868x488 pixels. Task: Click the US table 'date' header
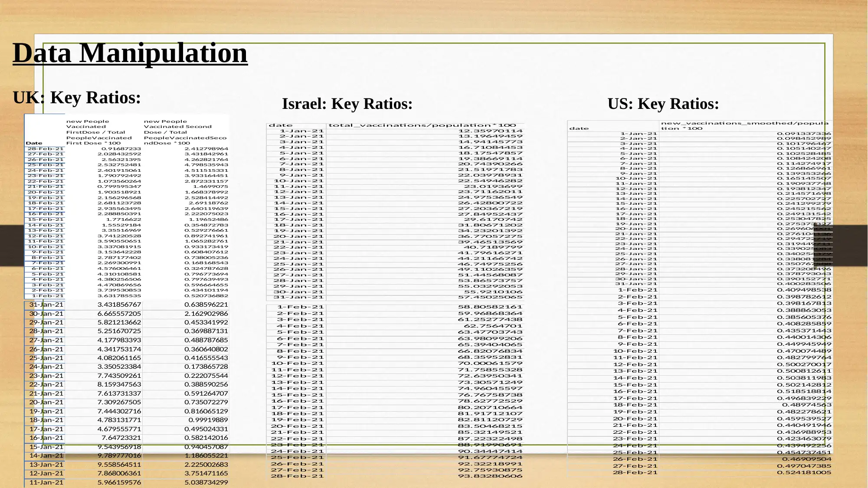pos(579,128)
